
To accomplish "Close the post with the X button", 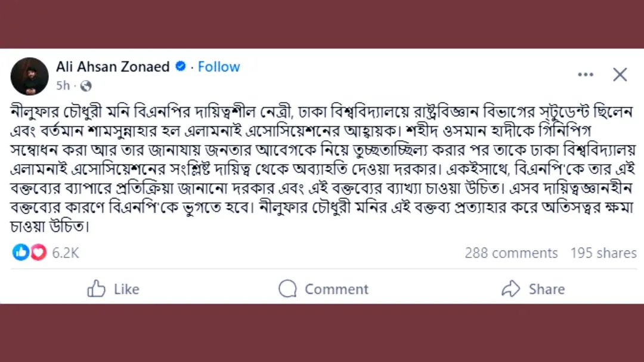I will pyautogui.click(x=620, y=73).
